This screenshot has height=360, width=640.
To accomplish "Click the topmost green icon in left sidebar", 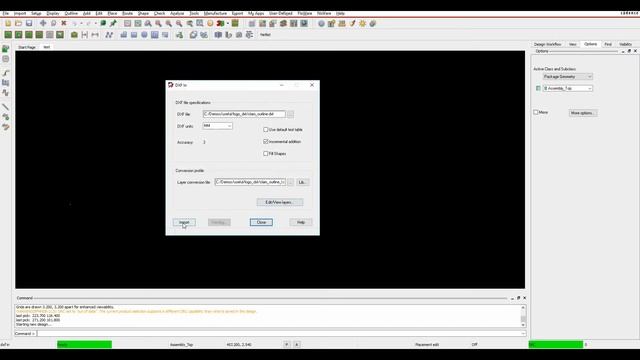I will click(6, 49).
